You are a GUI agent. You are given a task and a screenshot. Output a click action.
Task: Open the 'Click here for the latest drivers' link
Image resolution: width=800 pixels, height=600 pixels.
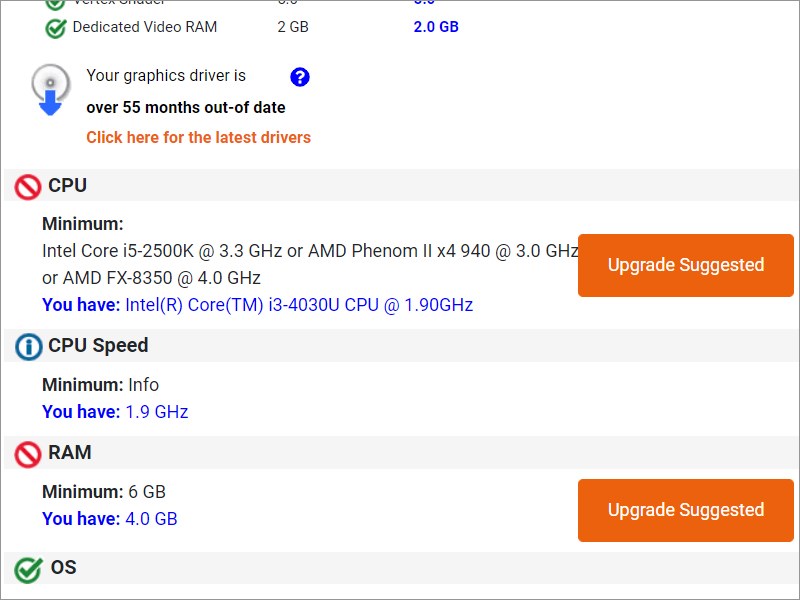198,137
